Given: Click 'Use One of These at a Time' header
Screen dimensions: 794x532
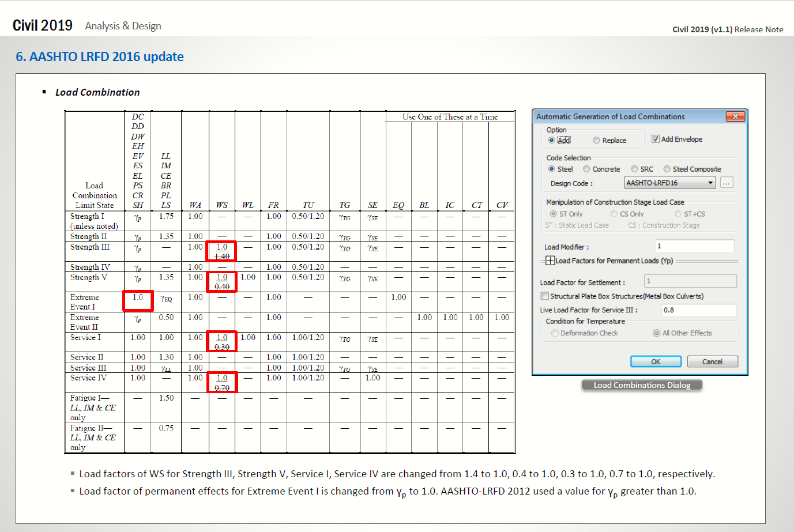Looking at the screenshot, I should pos(450,117).
